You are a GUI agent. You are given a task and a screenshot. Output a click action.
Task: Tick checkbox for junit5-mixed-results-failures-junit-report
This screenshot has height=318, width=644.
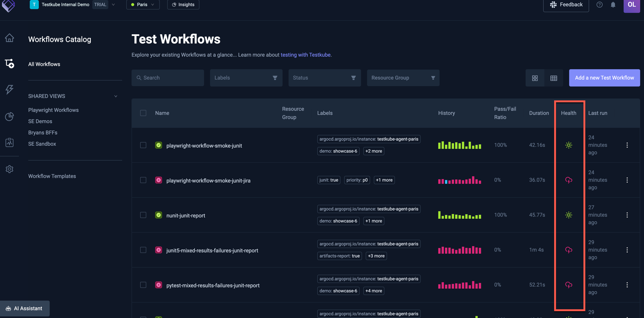point(143,250)
